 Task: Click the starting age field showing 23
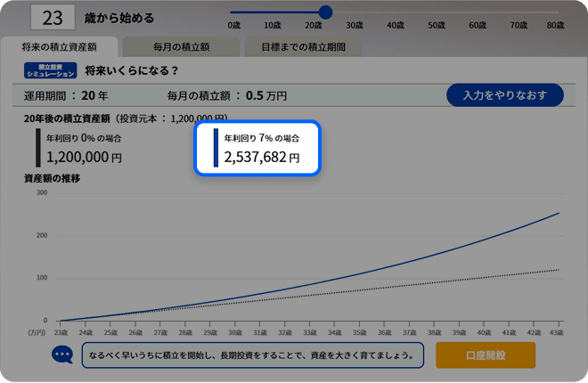click(53, 18)
